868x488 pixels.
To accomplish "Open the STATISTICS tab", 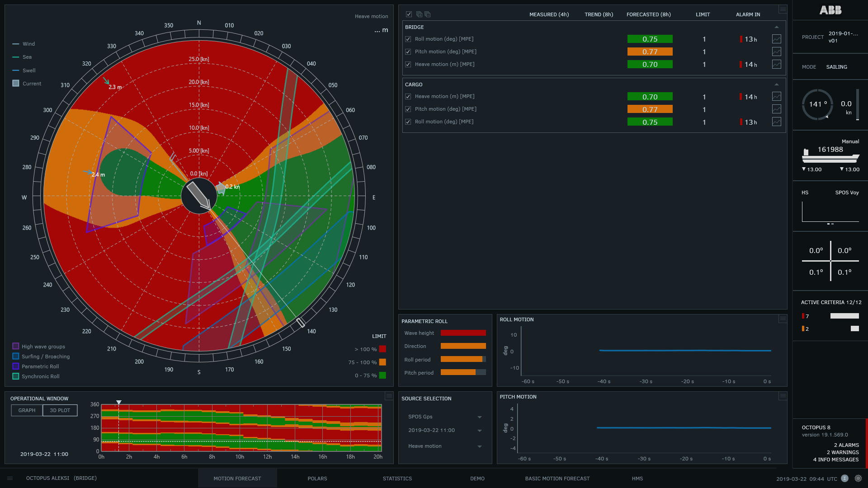I will 397,478.
